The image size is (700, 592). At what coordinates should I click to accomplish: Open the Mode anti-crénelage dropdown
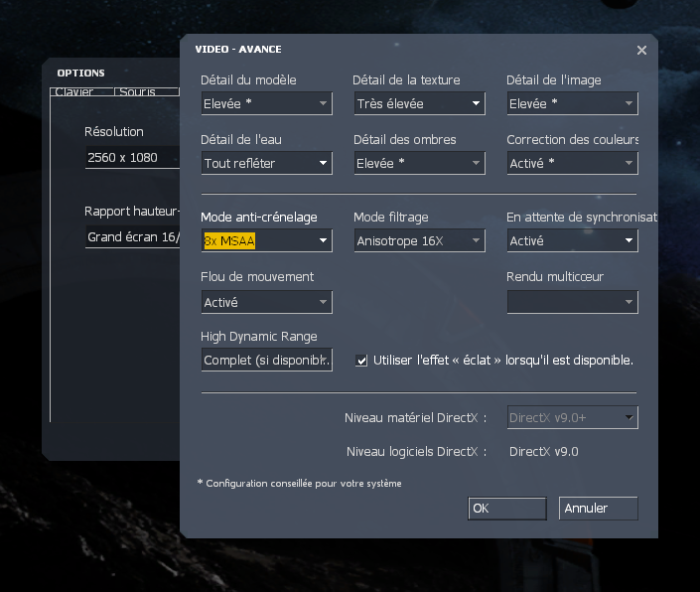(x=266, y=240)
